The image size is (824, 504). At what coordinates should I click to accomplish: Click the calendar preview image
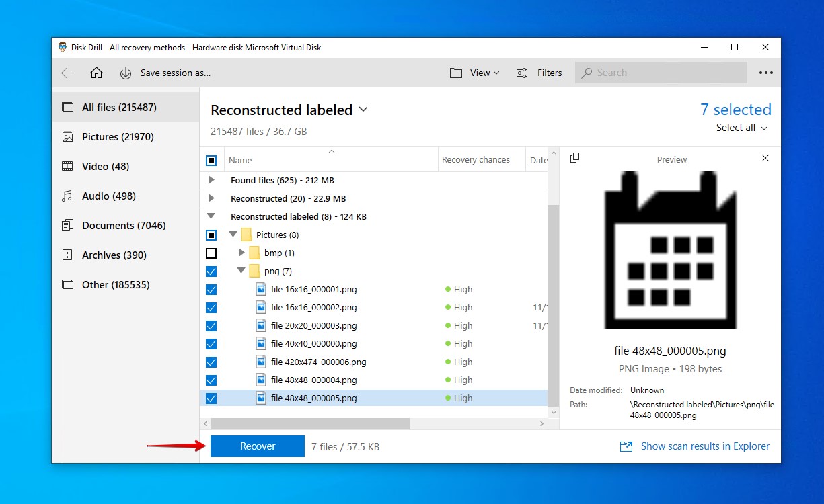[671, 250]
